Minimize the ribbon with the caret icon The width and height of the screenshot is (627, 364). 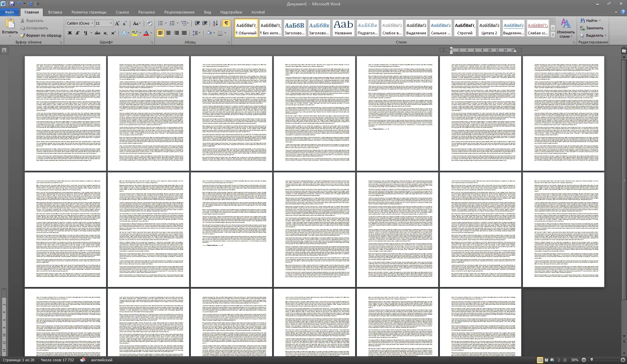[616, 12]
